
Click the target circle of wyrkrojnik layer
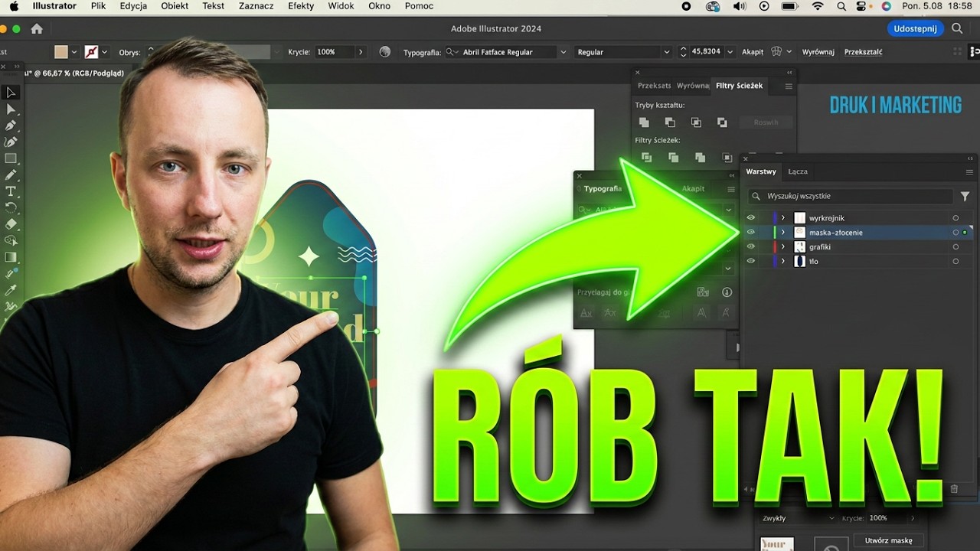(x=955, y=218)
